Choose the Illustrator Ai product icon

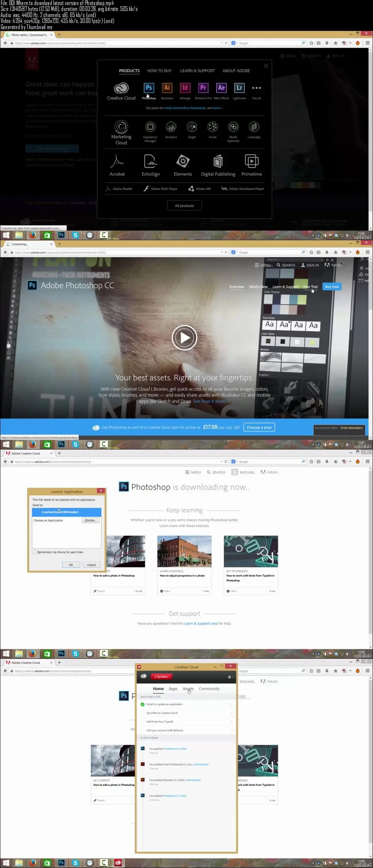(167, 88)
